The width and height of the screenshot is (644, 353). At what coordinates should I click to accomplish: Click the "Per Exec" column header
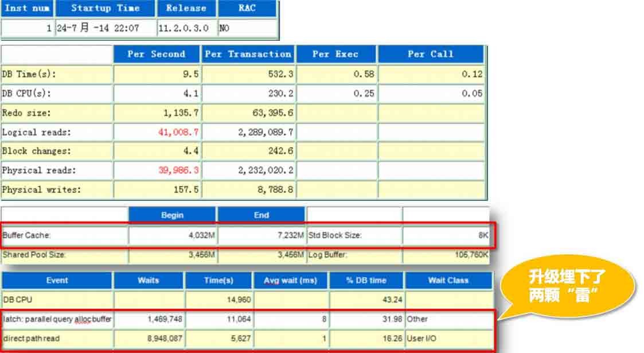(x=335, y=55)
